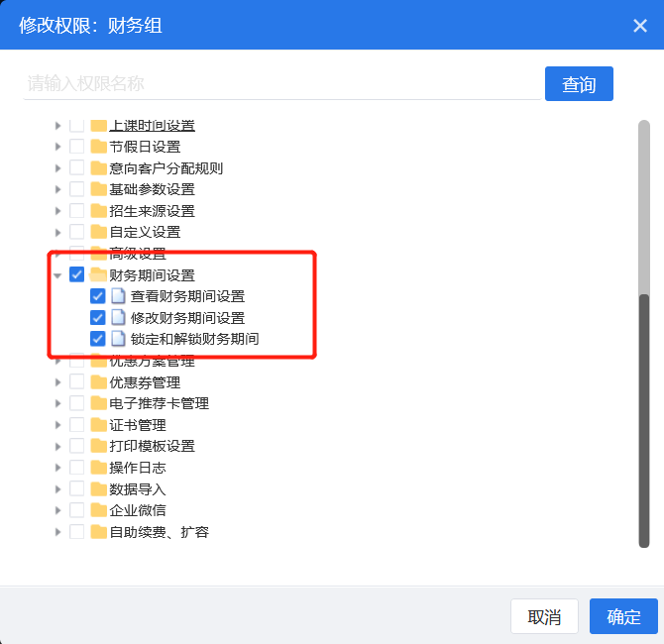This screenshot has width=664, height=644.
Task: Uncheck 锁定和解锁财务期间 permission
Action: point(97,339)
